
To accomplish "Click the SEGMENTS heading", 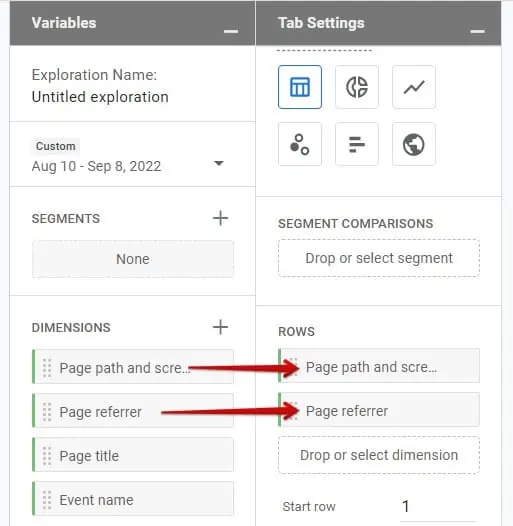I will [x=66, y=219].
